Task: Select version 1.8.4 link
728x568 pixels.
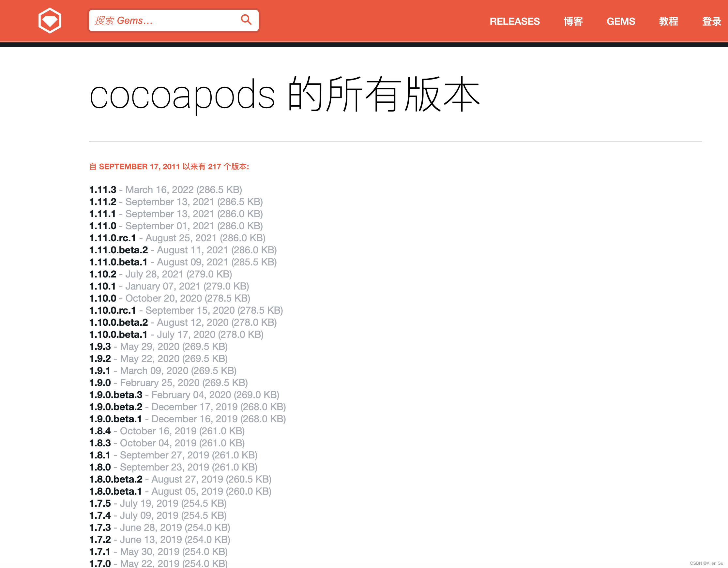Action: 100,431
